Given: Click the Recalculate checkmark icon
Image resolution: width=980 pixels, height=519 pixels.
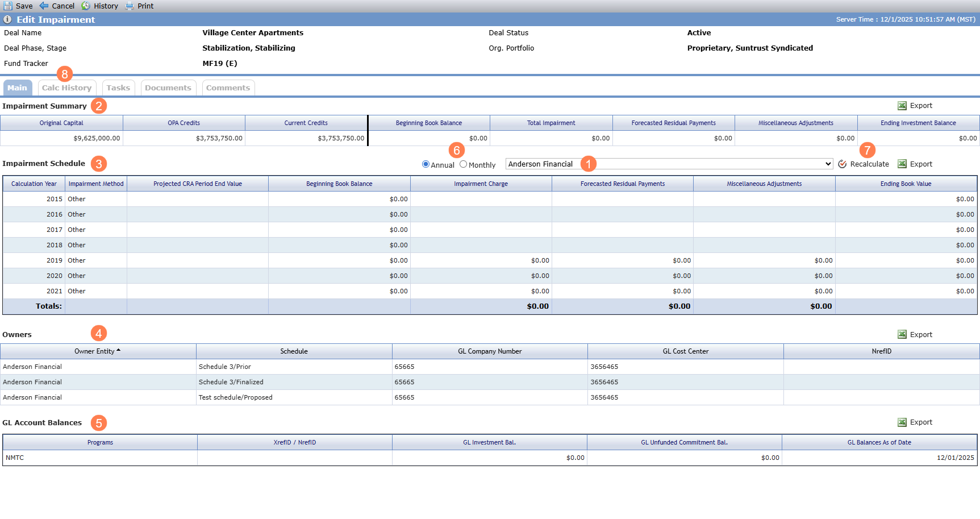Looking at the screenshot, I should [x=843, y=164].
